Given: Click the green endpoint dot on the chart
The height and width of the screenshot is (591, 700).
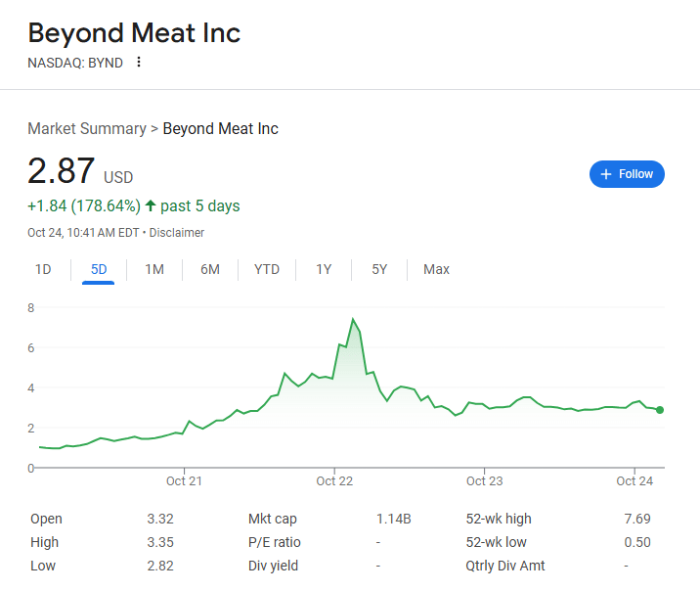Looking at the screenshot, I should pyautogui.click(x=660, y=410).
